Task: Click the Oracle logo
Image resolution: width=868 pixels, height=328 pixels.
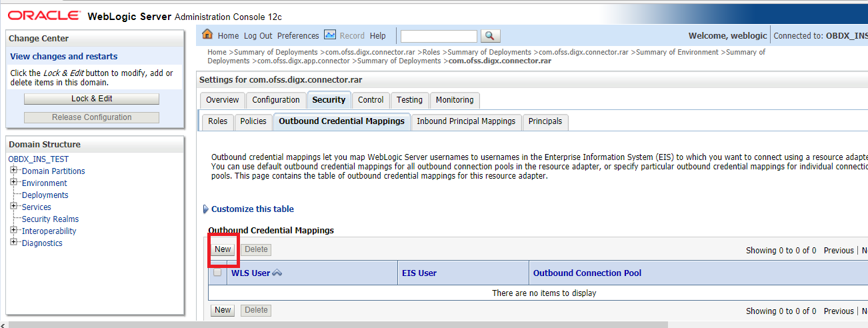Action: 44,15
